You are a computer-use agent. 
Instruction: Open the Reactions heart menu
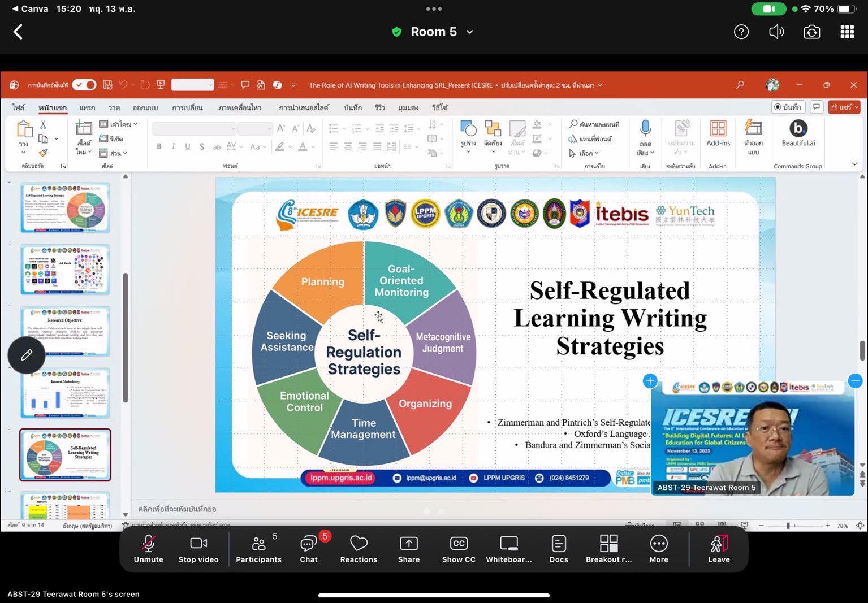359,549
